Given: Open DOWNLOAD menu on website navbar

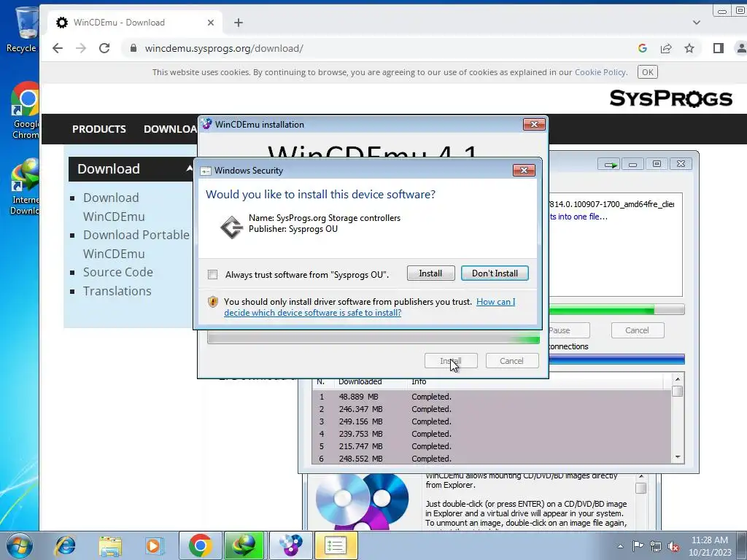Looking at the screenshot, I should pyautogui.click(x=171, y=129).
